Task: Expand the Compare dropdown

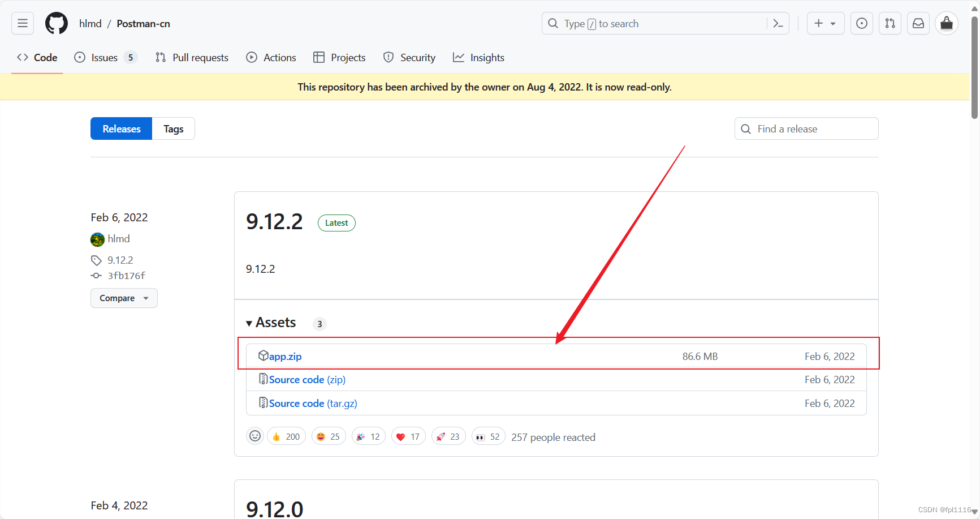Action: pos(124,298)
